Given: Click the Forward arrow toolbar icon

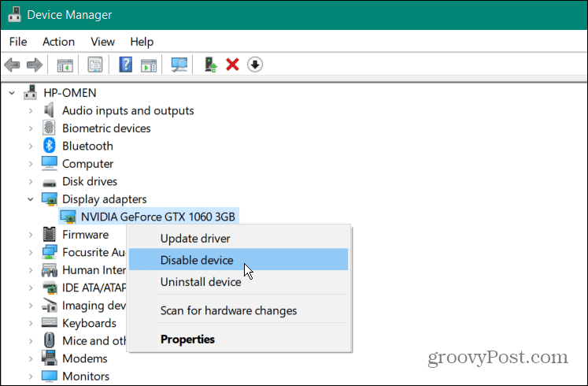Looking at the screenshot, I should point(35,65).
